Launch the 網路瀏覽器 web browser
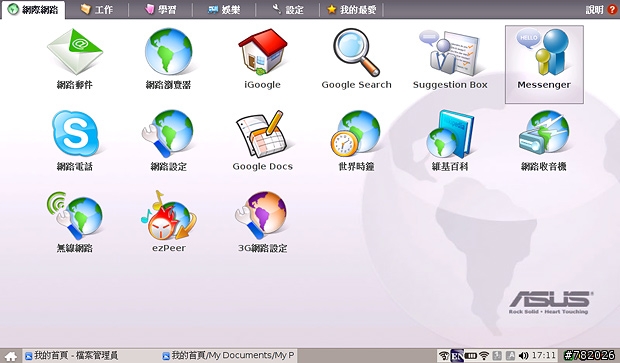Screen dimensions: 620x363 168,51
